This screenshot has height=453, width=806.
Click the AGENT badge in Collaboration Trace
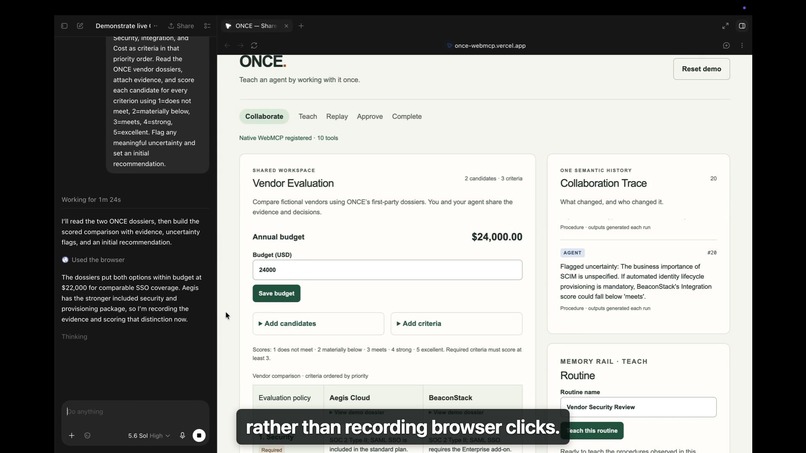click(x=572, y=252)
